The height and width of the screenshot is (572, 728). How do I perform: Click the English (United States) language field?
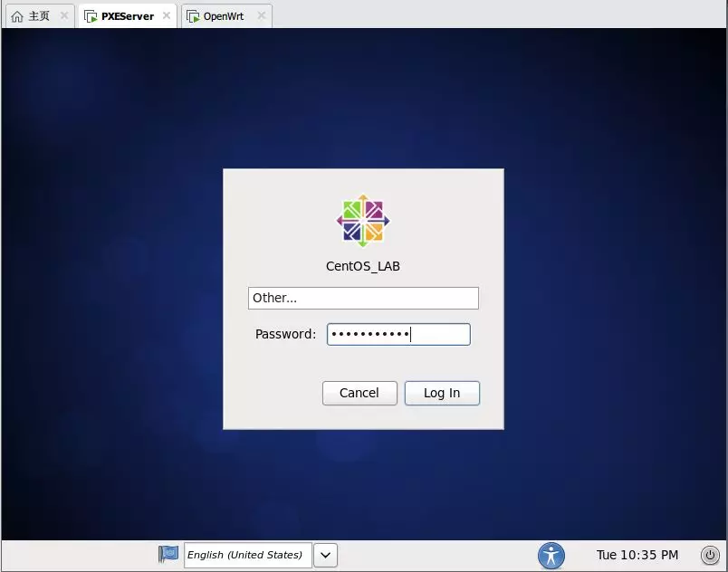pyautogui.click(x=248, y=555)
